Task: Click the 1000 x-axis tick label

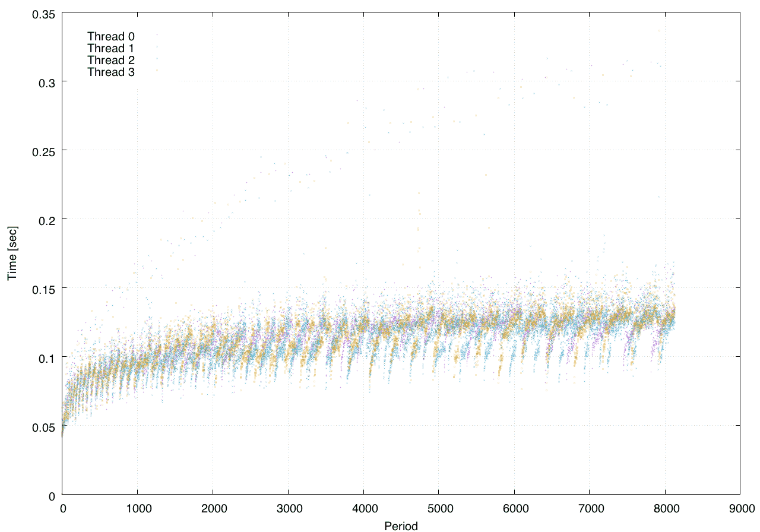Action: point(138,509)
